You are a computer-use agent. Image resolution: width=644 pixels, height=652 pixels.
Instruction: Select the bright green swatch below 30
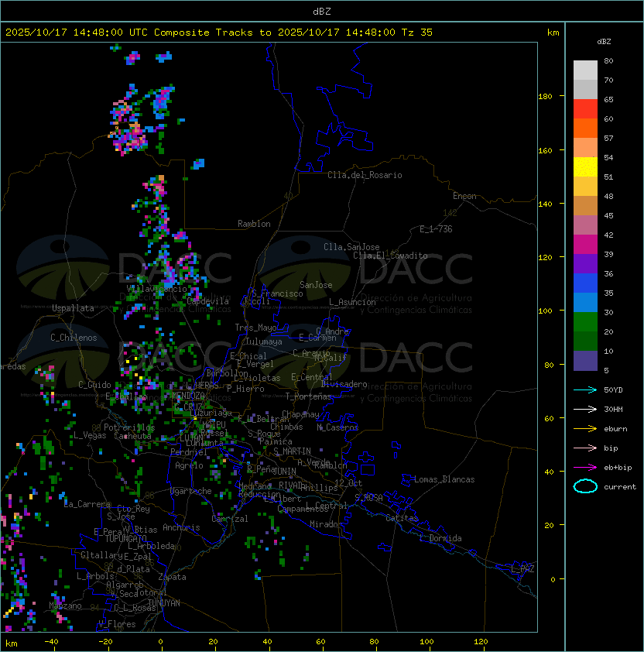coord(585,321)
